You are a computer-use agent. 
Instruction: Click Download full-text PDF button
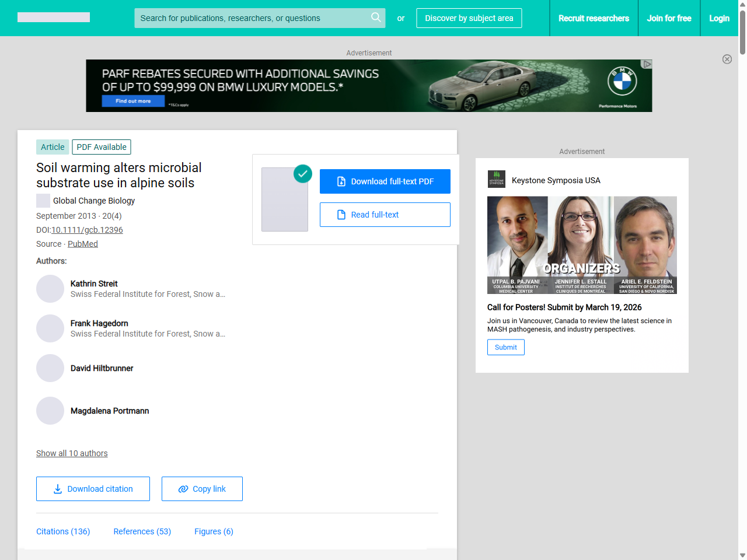pos(385,181)
